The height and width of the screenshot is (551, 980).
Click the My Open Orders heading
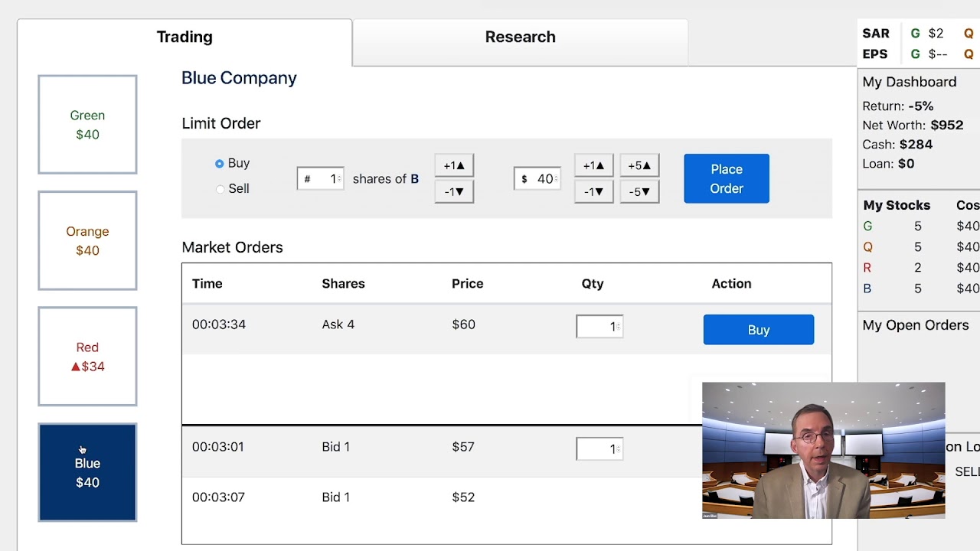coord(916,325)
